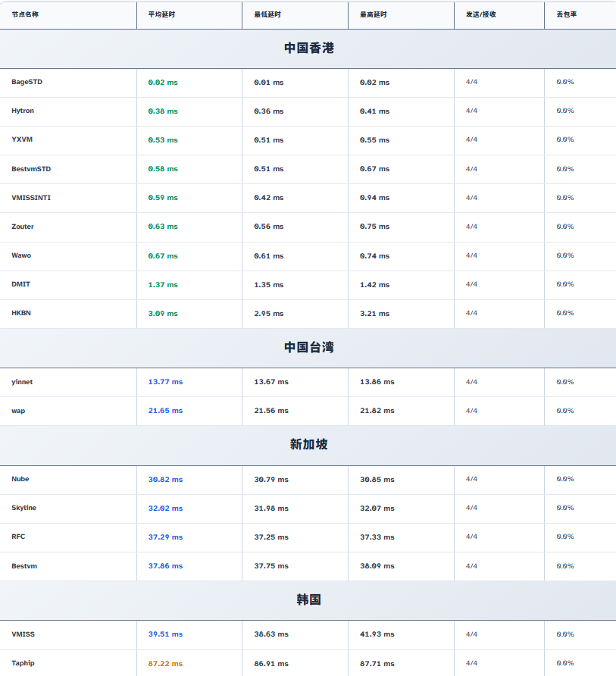Click the 丢包率 column header
Screen dimensions: 616x676
[x=566, y=14]
